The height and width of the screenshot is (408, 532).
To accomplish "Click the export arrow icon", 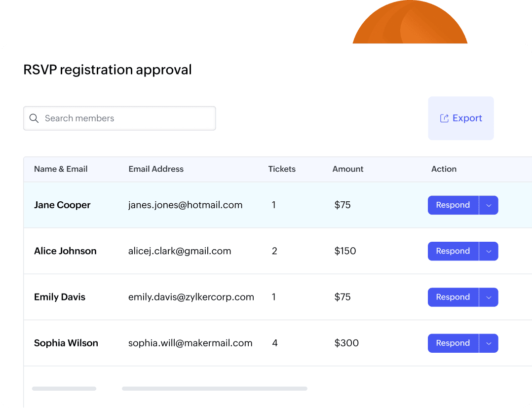I will [x=444, y=118].
